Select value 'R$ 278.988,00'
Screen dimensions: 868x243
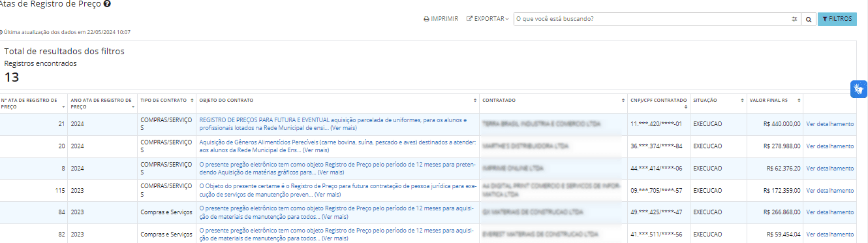point(783,146)
